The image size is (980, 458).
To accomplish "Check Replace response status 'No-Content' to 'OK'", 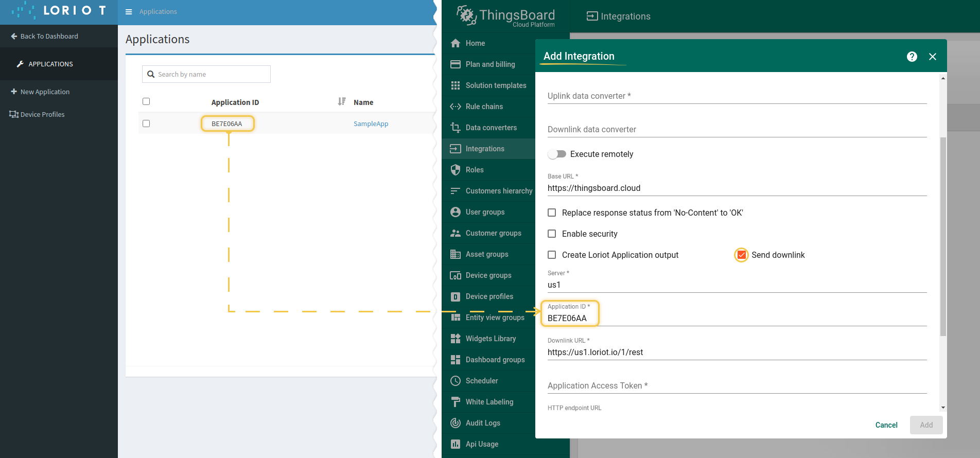I will coord(552,213).
